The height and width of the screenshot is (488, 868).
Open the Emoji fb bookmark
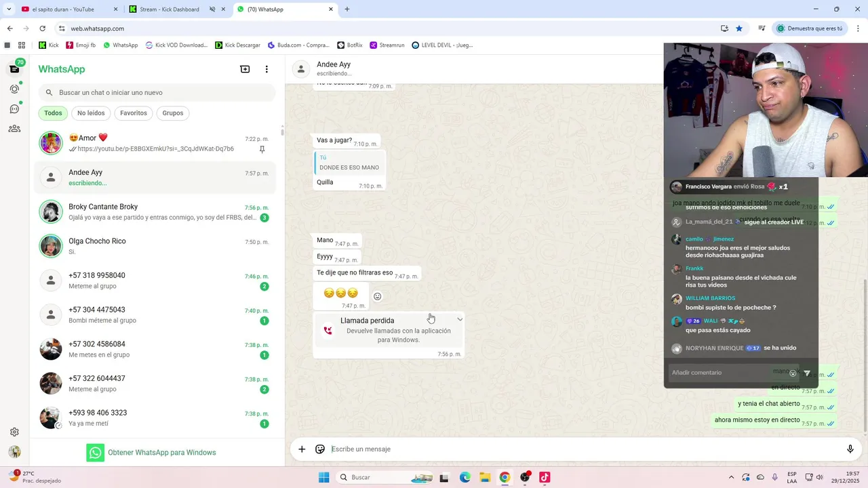[80, 45]
